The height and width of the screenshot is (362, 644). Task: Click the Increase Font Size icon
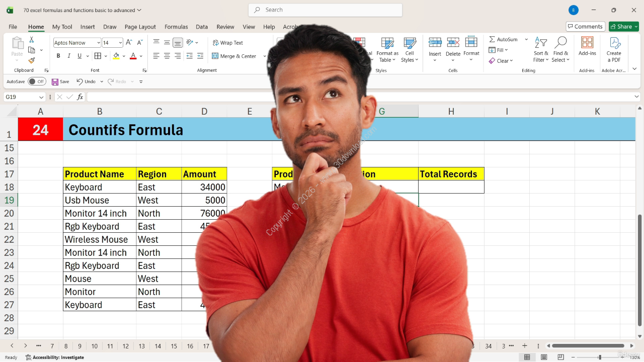coord(129,43)
